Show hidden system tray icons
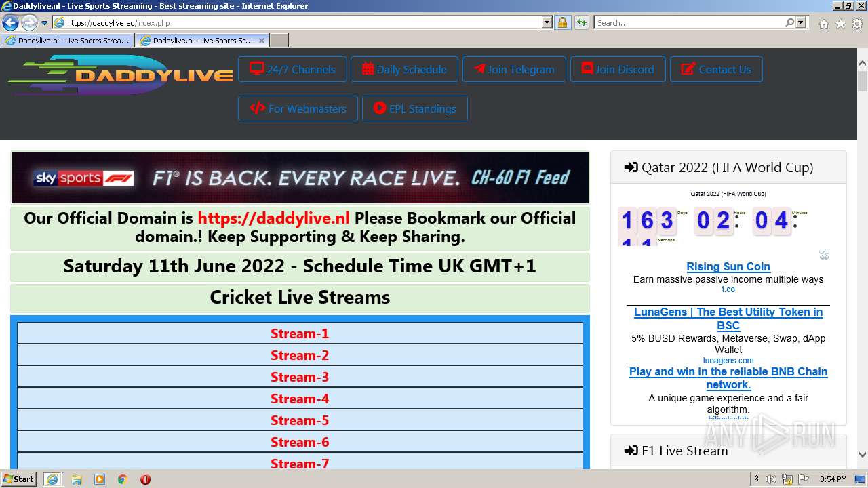This screenshot has width=868, height=488. pos(757,479)
